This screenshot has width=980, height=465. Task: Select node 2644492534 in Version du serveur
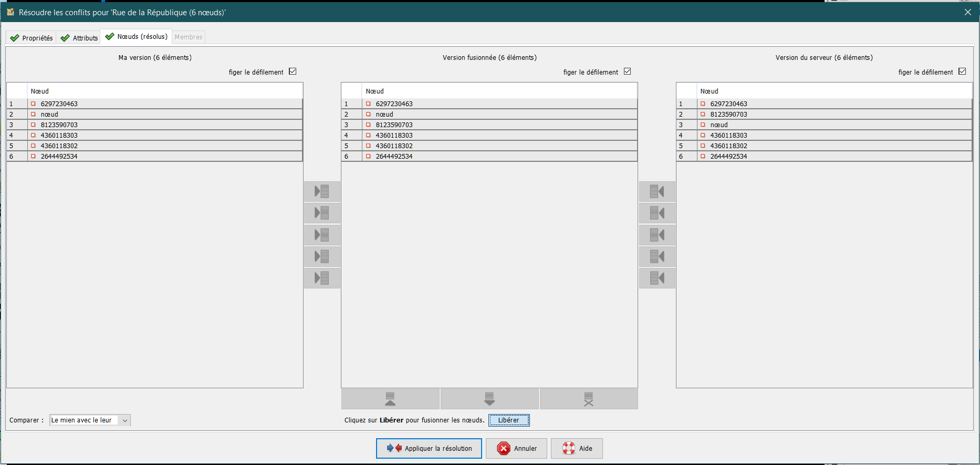(x=824, y=157)
